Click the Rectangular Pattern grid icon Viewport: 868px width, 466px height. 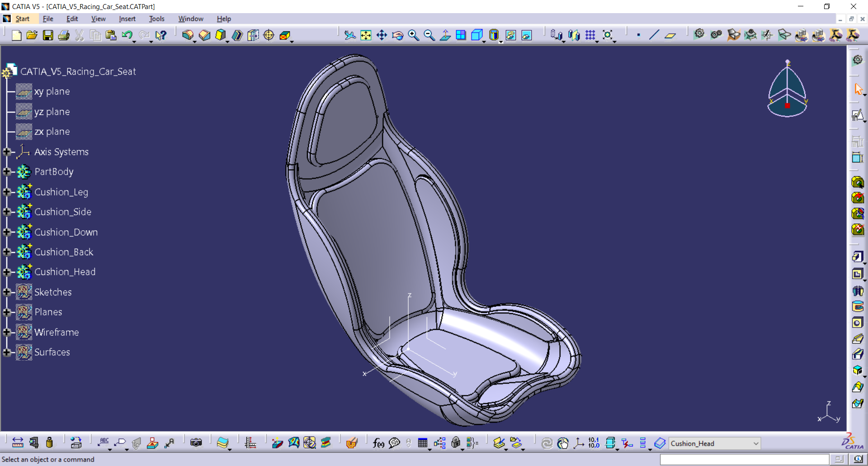(x=590, y=35)
